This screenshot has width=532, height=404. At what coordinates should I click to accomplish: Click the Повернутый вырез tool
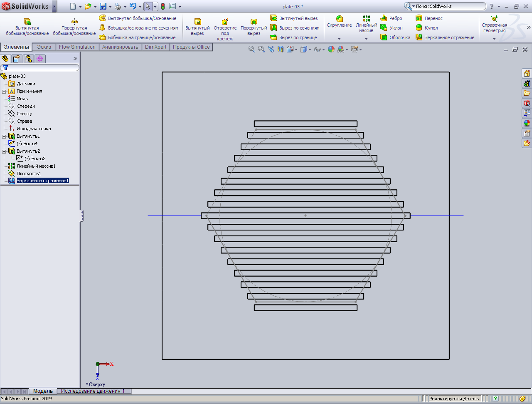254,27
